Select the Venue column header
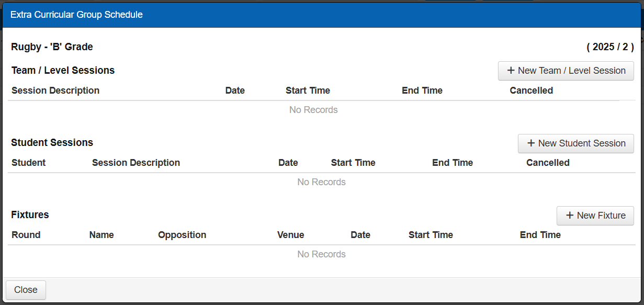 tap(290, 235)
